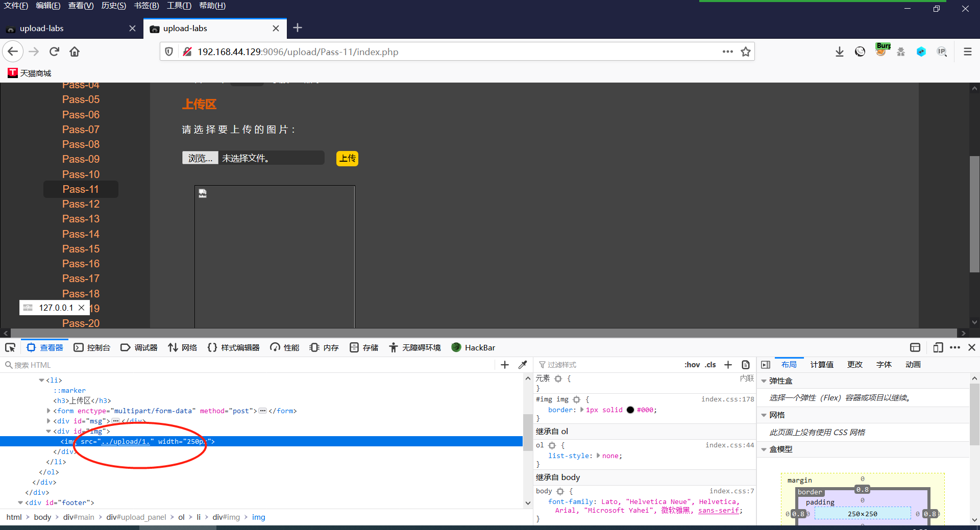Close the first upload-labs tab
The width and height of the screenshot is (980, 530).
pyautogui.click(x=132, y=29)
